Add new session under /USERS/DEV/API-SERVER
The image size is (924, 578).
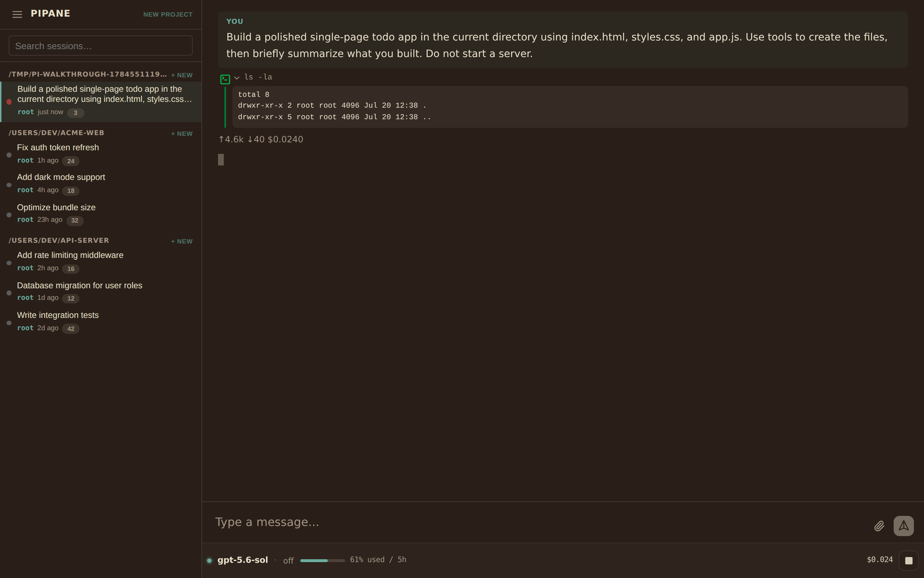[182, 242]
